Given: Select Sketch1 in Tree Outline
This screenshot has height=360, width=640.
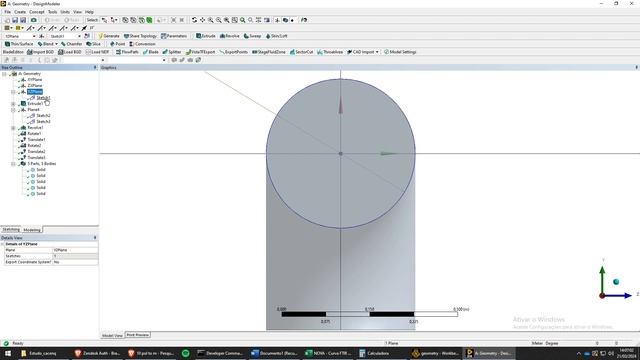Looking at the screenshot, I should point(43,98).
